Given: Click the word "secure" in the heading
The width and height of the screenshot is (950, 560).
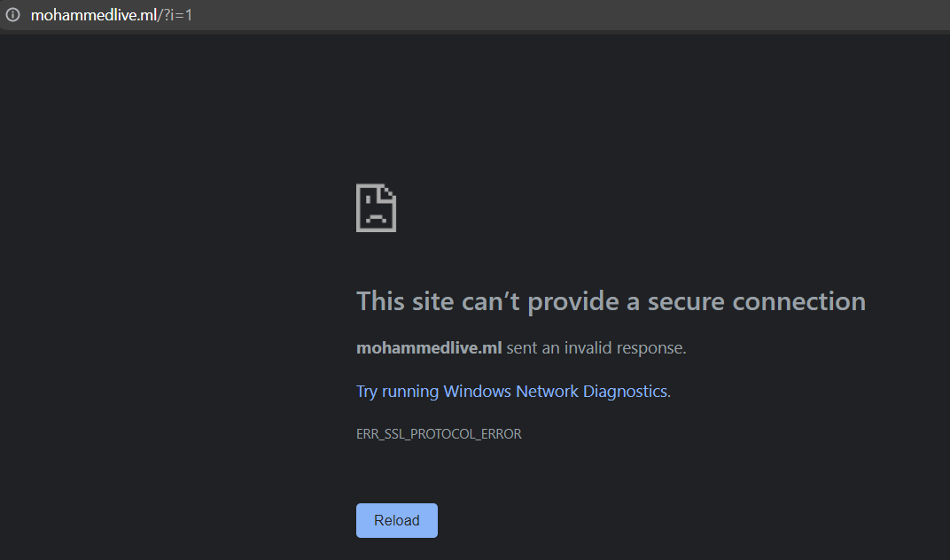Looking at the screenshot, I should 687,301.
